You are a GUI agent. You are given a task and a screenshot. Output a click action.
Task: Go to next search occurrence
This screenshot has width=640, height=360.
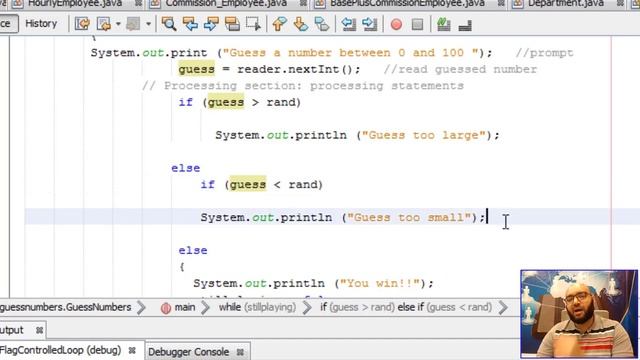[x=211, y=24]
